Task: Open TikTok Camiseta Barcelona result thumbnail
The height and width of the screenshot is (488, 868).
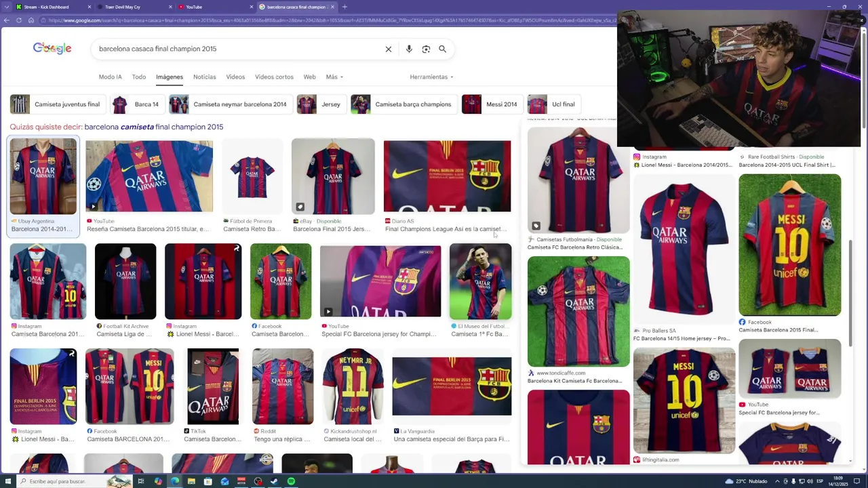Action: coord(213,386)
